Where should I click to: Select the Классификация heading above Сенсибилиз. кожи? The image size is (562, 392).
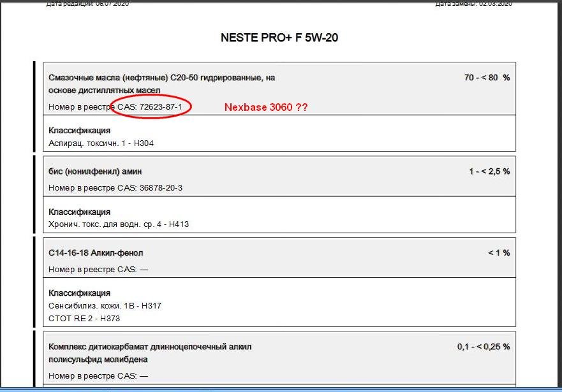pos(79,293)
